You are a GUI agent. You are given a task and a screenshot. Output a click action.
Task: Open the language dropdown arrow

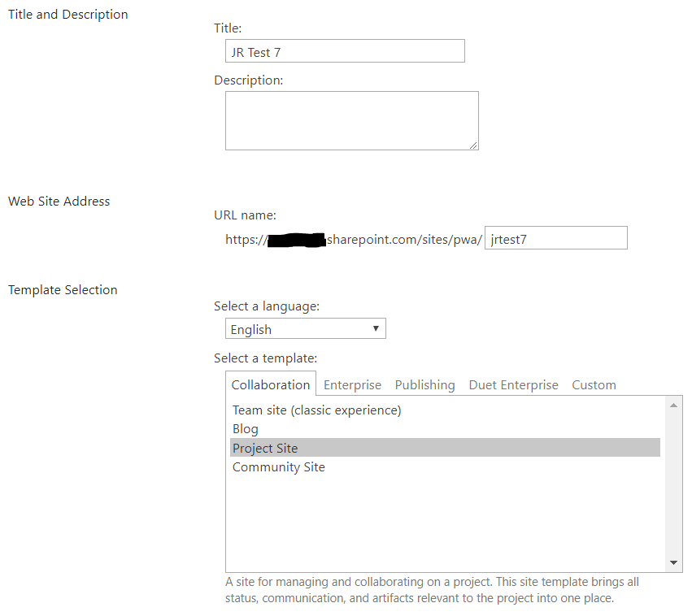click(376, 328)
